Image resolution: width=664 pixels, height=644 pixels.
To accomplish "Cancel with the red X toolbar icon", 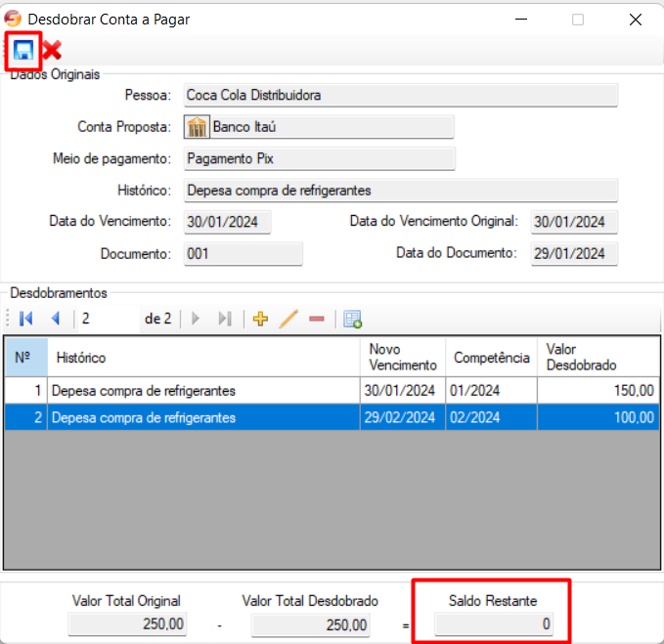I will pyautogui.click(x=52, y=51).
